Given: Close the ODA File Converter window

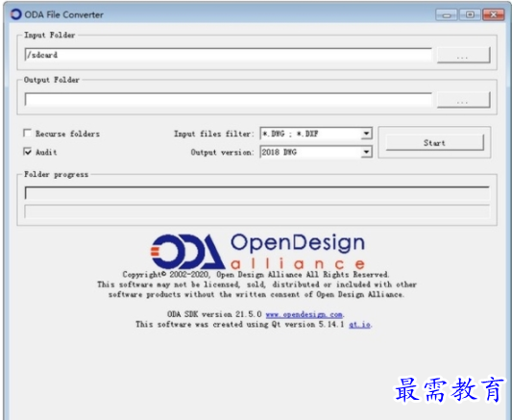Looking at the screenshot, I should coord(494,14).
